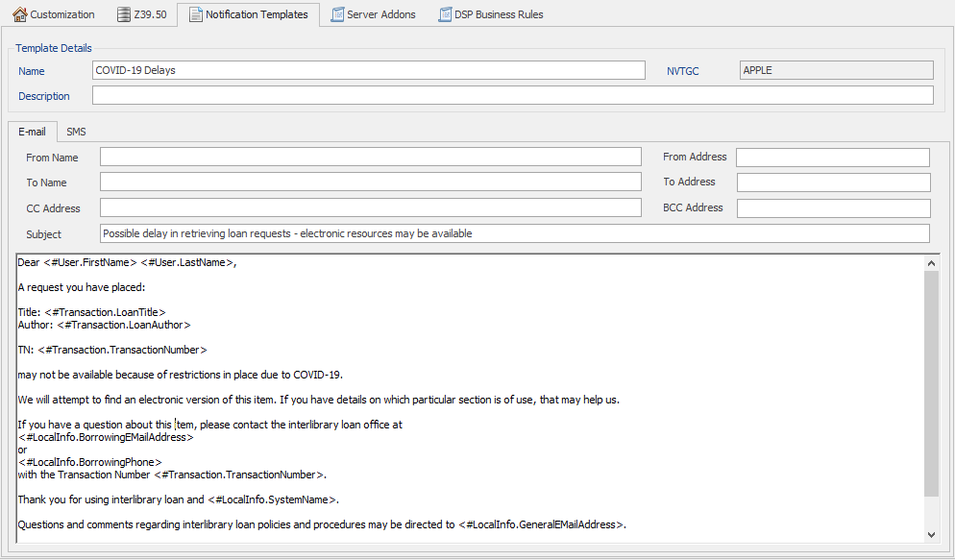Click the Customization house icon

point(21,13)
